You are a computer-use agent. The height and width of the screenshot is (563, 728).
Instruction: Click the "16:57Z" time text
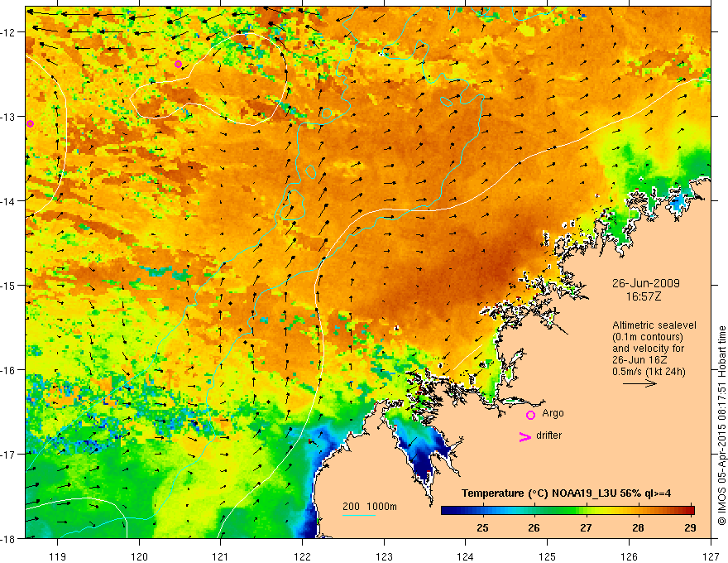[643, 296]
